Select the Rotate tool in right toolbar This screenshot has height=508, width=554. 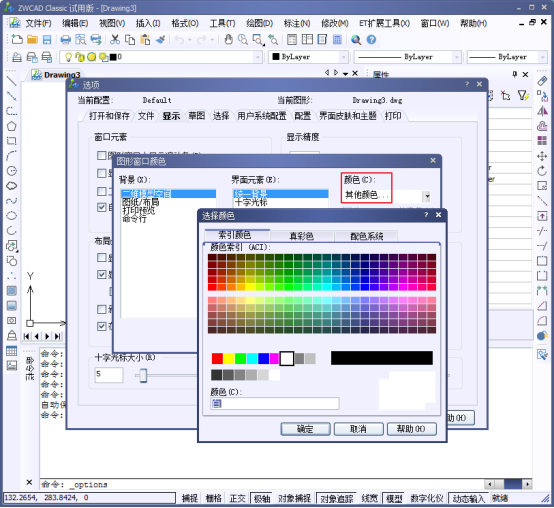[x=542, y=171]
